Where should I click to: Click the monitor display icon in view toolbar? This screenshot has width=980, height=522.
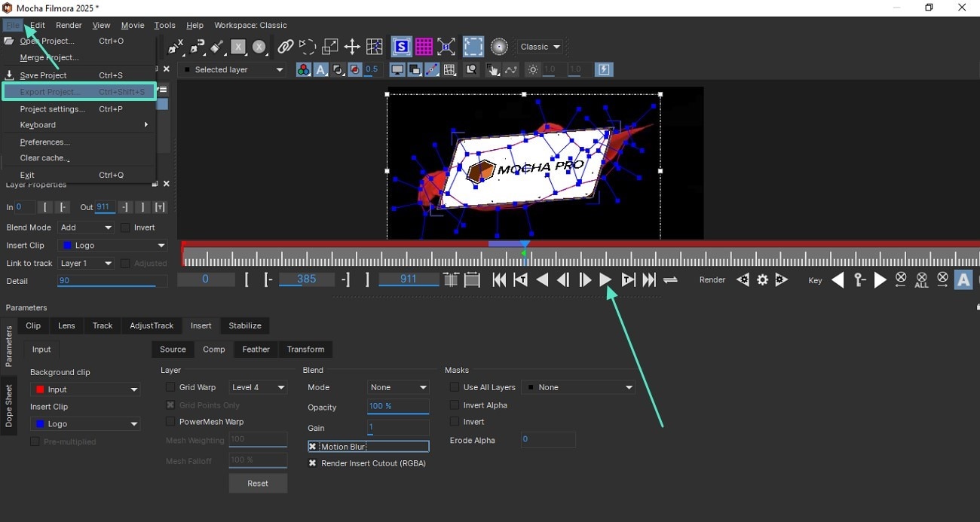pos(397,69)
